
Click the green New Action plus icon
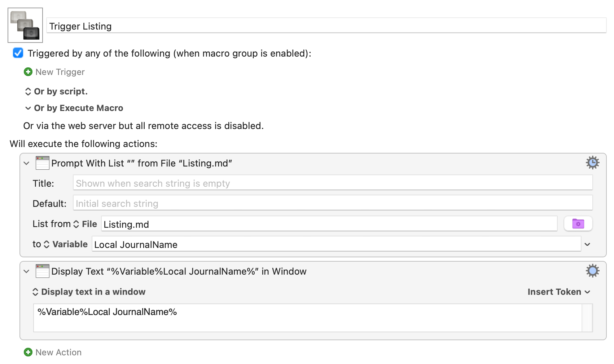coord(28,352)
